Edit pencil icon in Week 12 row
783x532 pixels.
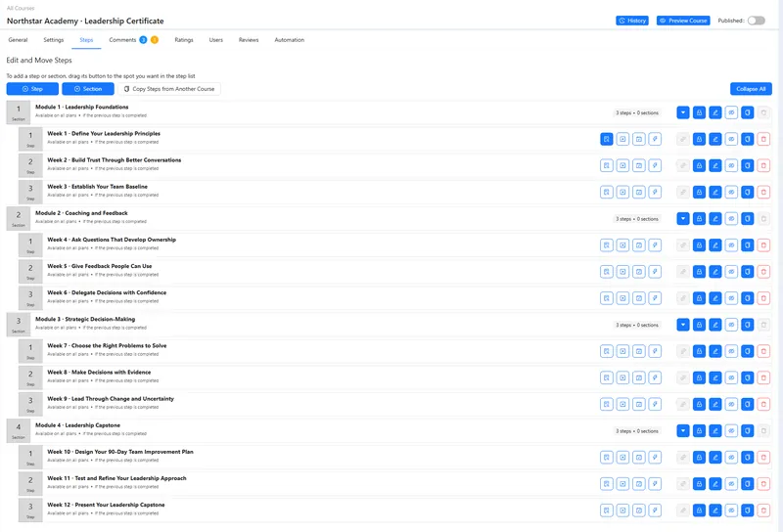[x=715, y=510]
